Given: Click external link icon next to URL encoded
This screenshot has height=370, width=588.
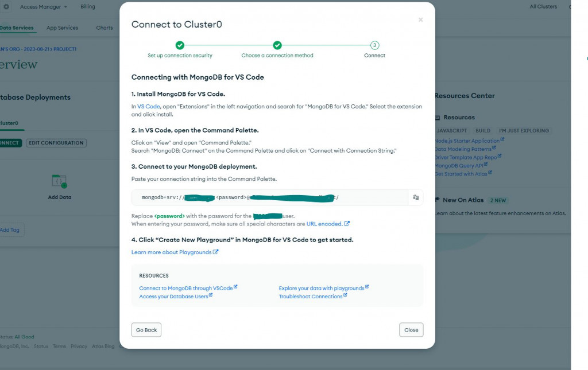Looking at the screenshot, I should tap(347, 224).
